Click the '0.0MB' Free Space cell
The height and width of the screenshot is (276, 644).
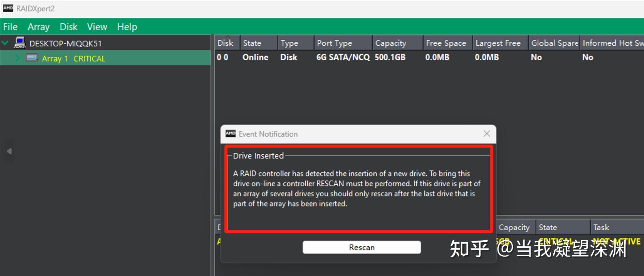click(437, 57)
